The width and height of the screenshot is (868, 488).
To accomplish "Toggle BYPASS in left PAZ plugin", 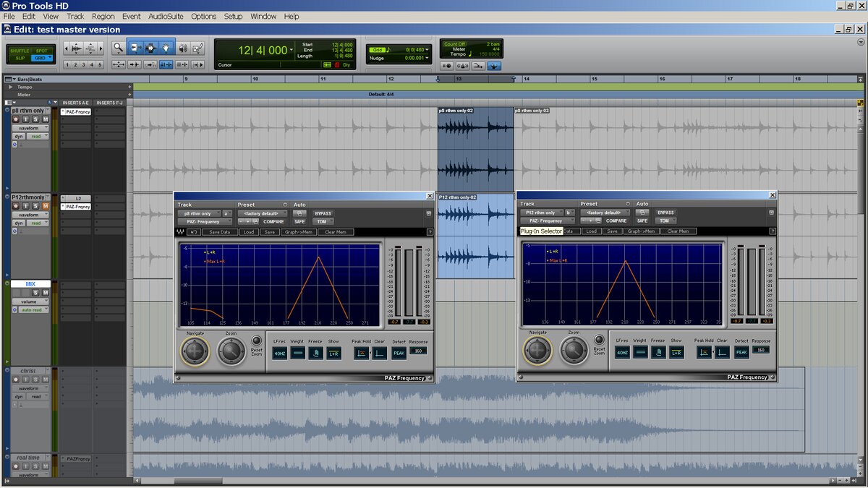I will [x=323, y=213].
